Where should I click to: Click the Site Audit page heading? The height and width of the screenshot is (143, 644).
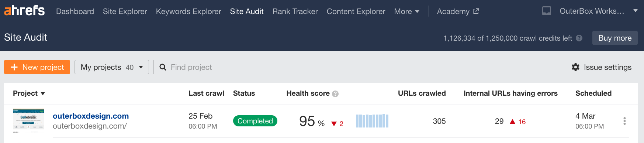coord(25,37)
